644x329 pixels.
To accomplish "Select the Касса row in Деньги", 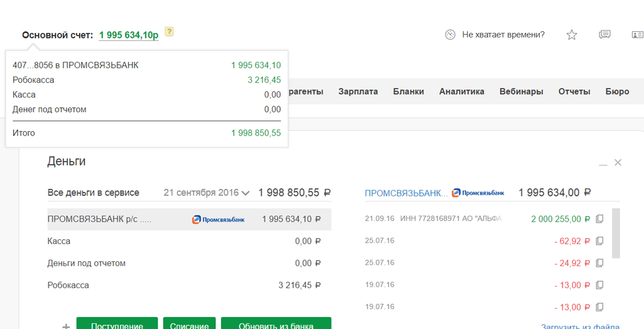I will click(189, 241).
